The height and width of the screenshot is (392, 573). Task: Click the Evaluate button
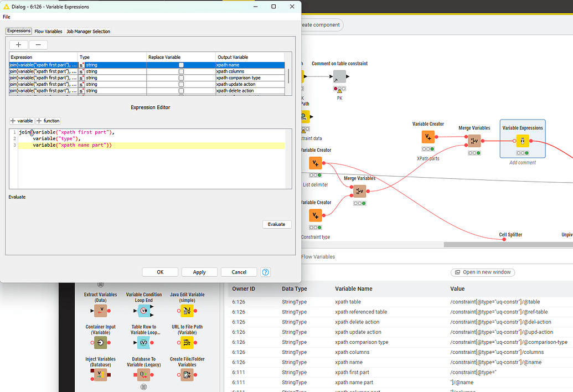coord(276,224)
